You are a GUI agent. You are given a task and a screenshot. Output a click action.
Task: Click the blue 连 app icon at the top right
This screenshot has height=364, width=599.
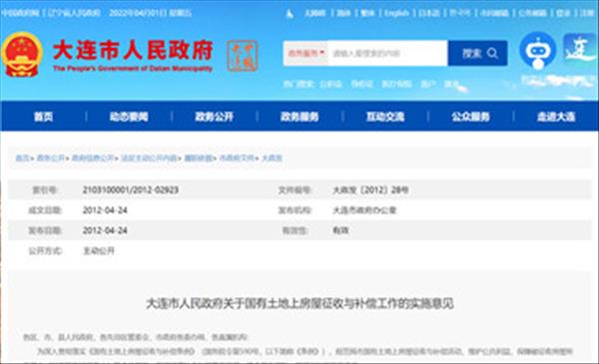pos(580,48)
